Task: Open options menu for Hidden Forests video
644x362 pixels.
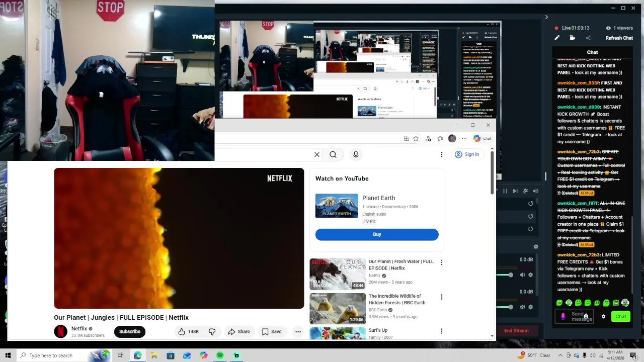Action: pos(442,297)
